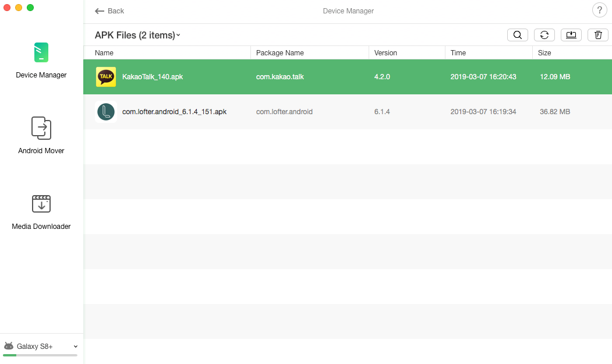Open the Galaxy S8+ device switcher
The height and width of the screenshot is (364, 612).
click(75, 346)
